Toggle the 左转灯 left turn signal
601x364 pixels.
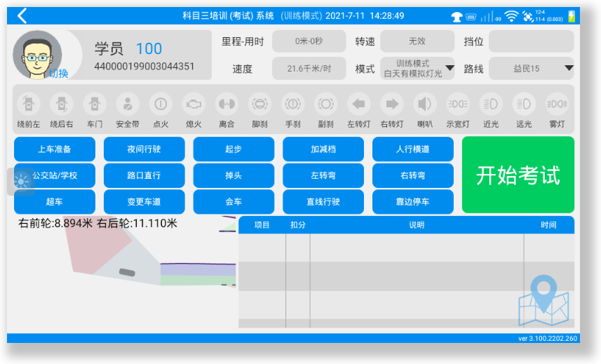coord(359,105)
